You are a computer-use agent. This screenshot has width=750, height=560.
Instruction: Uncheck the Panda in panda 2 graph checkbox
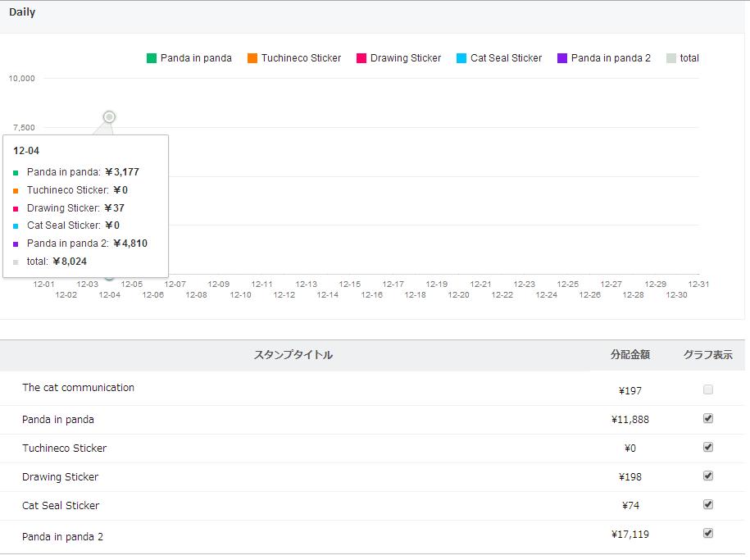pyautogui.click(x=708, y=533)
